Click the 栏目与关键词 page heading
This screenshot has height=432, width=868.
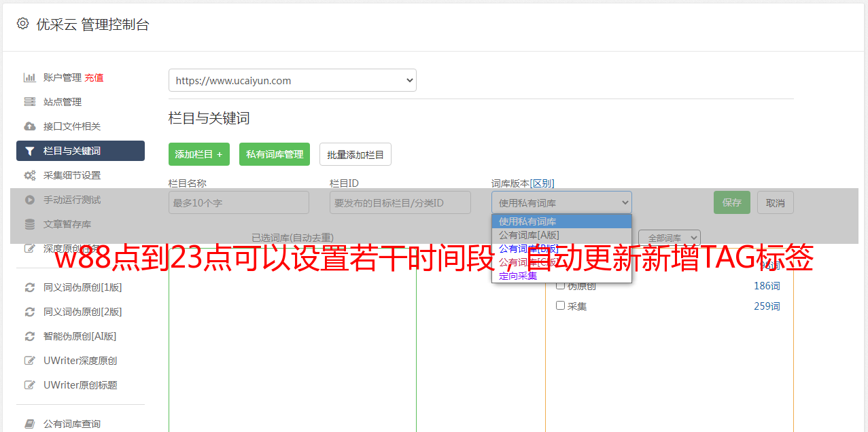(x=209, y=118)
